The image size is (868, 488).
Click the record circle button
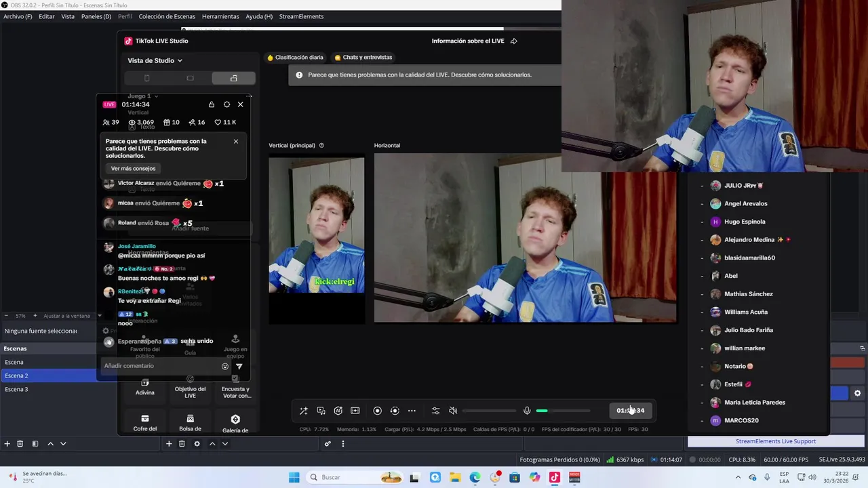[x=378, y=411]
